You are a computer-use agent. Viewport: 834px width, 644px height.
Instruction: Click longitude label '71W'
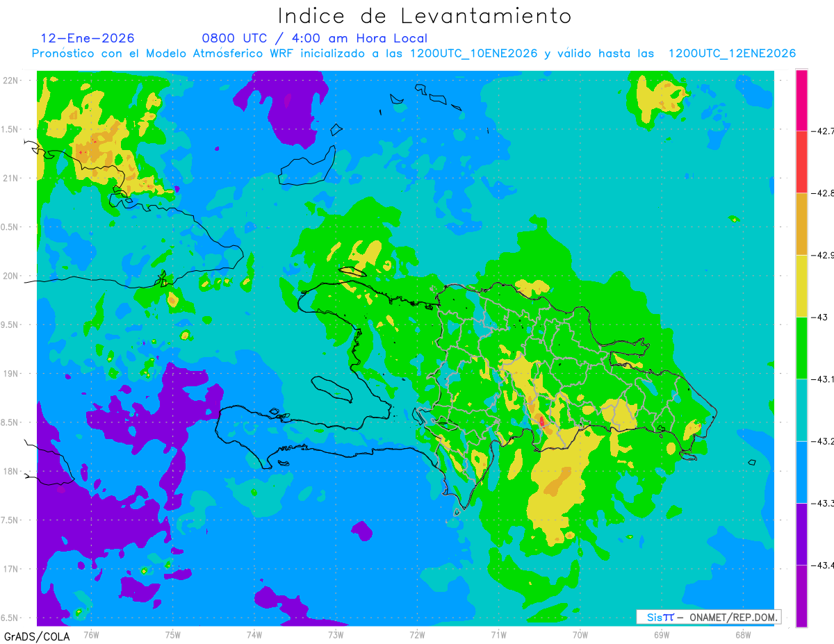(498, 634)
